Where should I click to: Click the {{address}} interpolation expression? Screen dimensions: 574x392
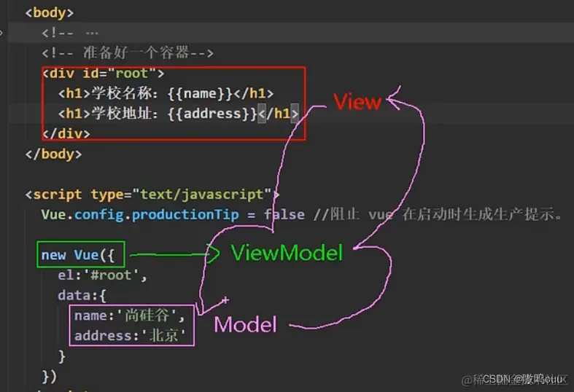tap(212, 114)
